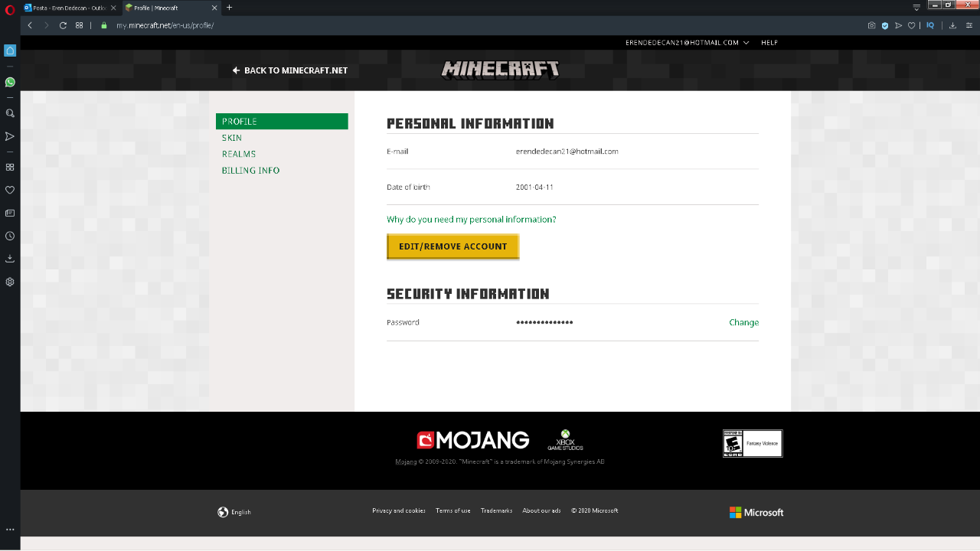Click the date of birth 2001-04-11
The height and width of the screenshot is (551, 980).
pyautogui.click(x=534, y=187)
